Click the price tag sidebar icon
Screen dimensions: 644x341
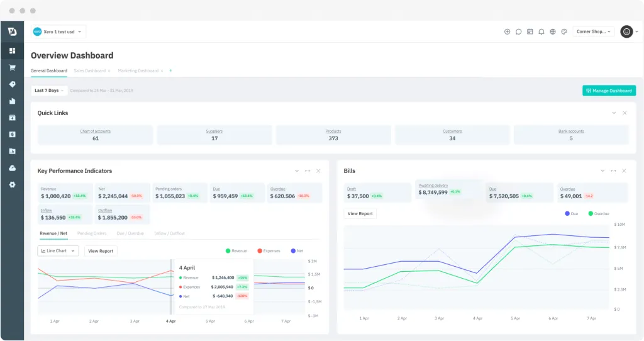click(12, 84)
